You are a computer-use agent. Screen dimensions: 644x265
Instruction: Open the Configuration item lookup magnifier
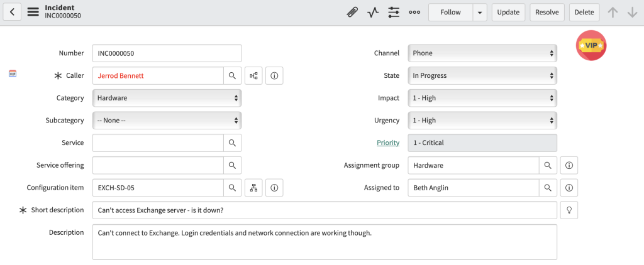pyautogui.click(x=233, y=188)
